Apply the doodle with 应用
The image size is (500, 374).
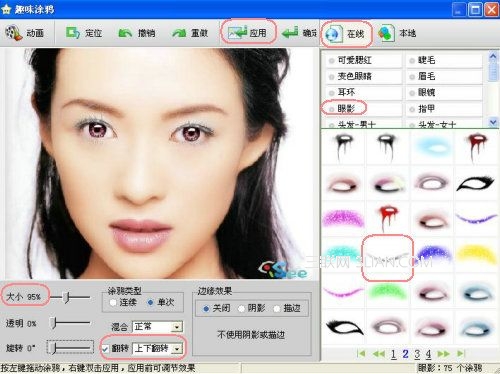pos(247,33)
